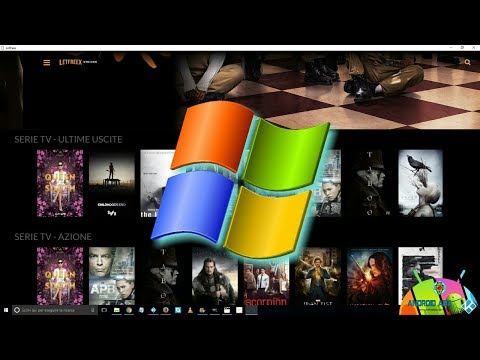
Task: Maximize the Letfreex window
Action: 462,48
